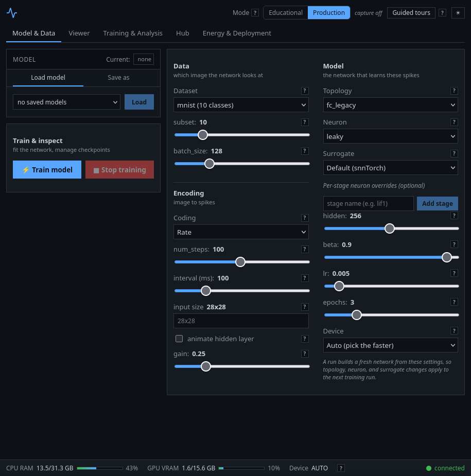Screen dimensions: 471x476
Task: Show help for subset slider
Action: pos(305,122)
